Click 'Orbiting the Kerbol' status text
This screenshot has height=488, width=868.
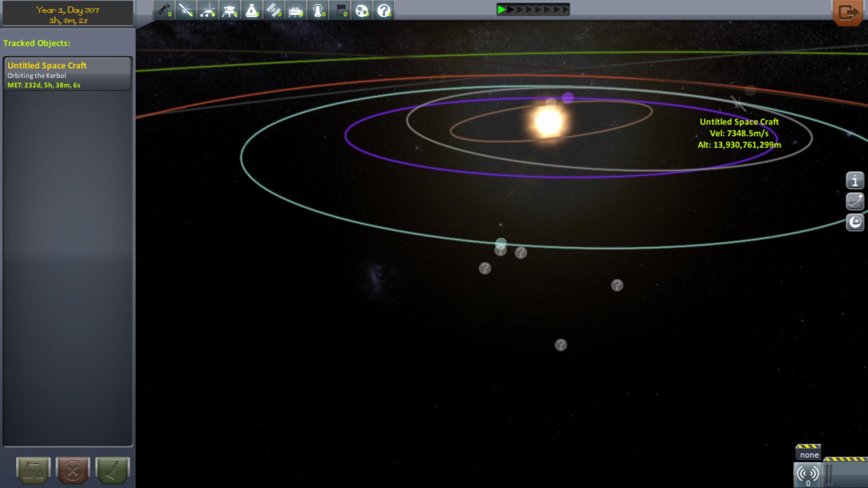pyautogui.click(x=37, y=75)
